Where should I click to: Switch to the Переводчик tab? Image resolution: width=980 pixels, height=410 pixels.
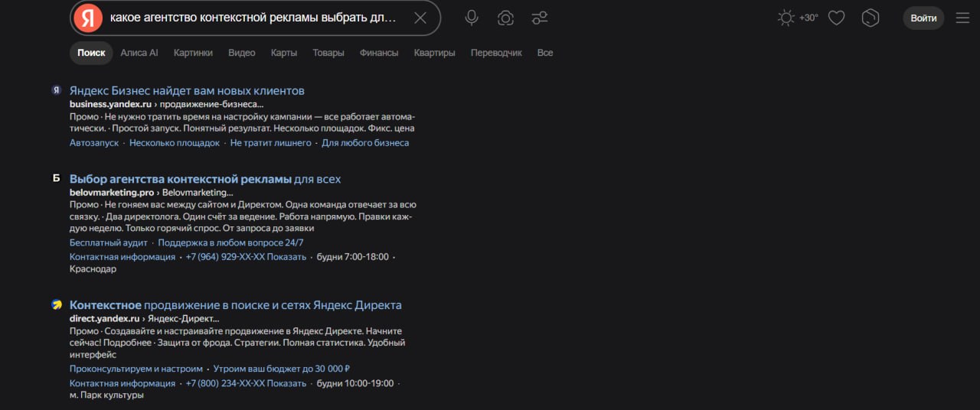(496, 53)
